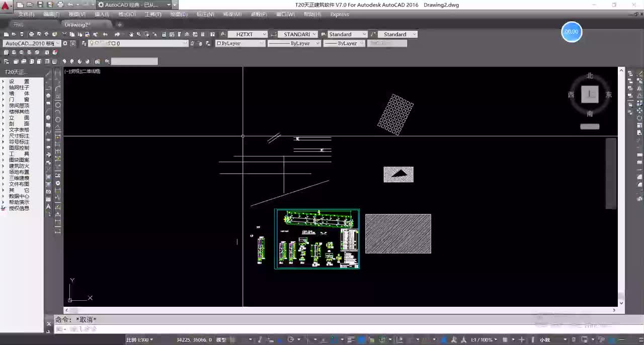Click the cyan-framed drawing sheet thumbnail
The image size is (644, 345).
317,239
